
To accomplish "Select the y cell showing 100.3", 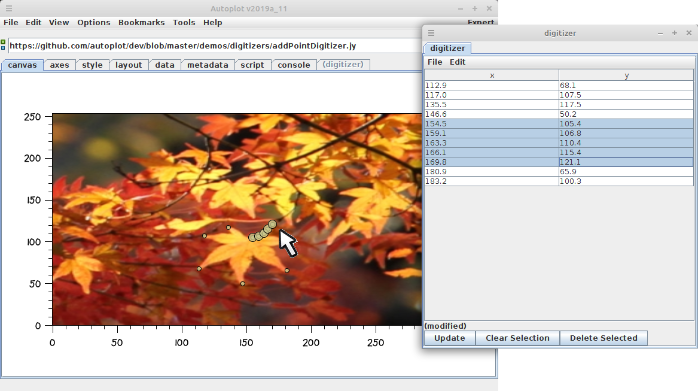I will click(x=626, y=181).
